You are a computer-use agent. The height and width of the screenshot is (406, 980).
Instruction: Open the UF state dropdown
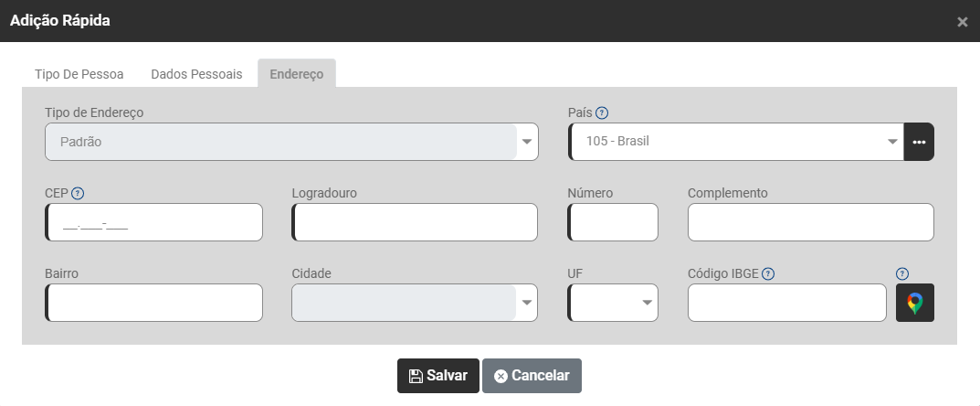click(647, 303)
